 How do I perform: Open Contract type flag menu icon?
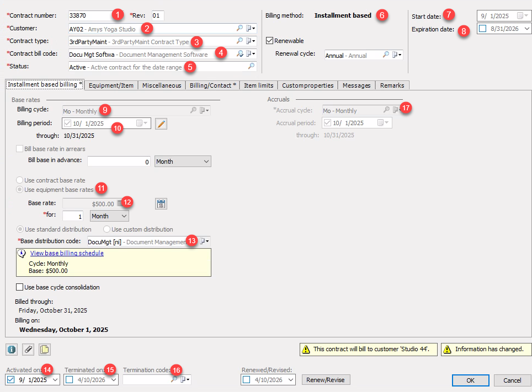click(x=251, y=41)
